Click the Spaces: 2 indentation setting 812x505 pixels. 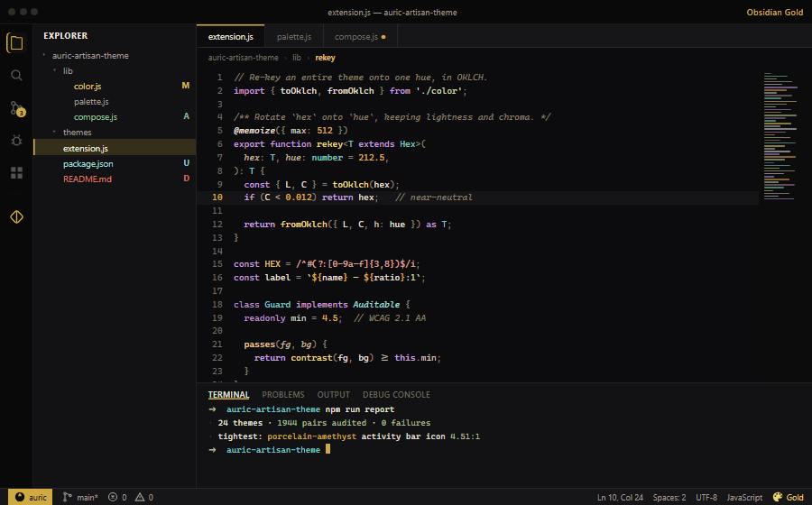(x=669, y=497)
